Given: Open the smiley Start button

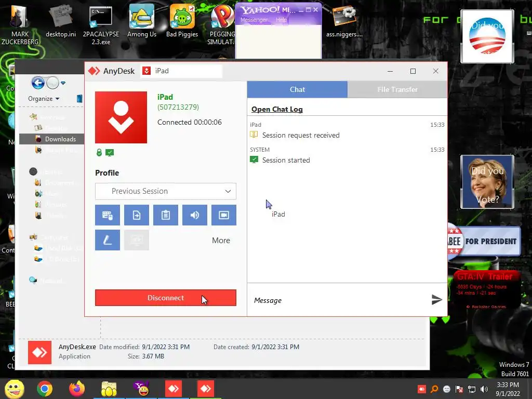Looking at the screenshot, I should click(15, 389).
